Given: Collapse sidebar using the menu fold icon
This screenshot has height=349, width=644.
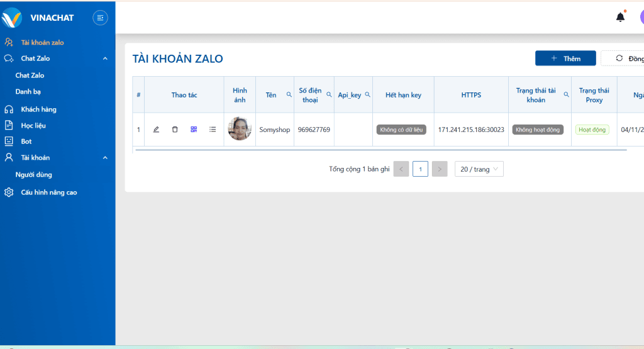Looking at the screenshot, I should [x=100, y=18].
